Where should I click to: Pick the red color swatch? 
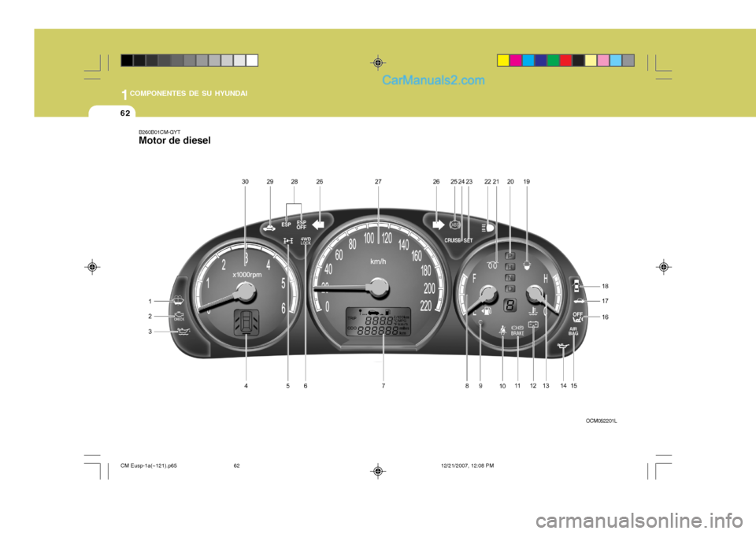coord(565,61)
